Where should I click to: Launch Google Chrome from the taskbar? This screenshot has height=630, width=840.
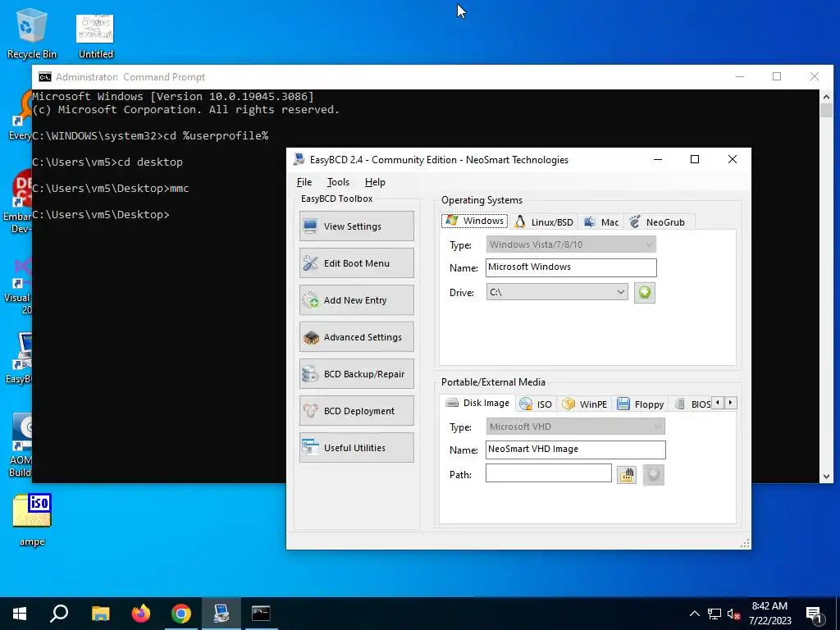coord(181,614)
